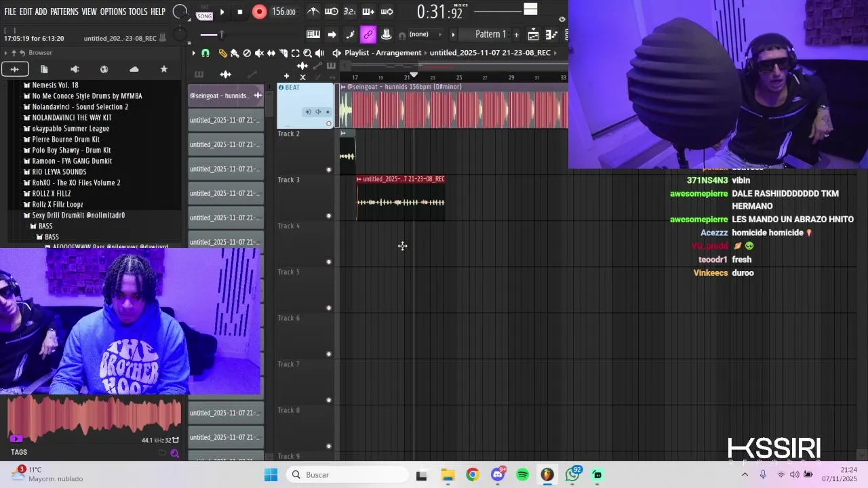Select the Zoom magnifier tool
Screen dimensions: 868x488
click(307, 53)
